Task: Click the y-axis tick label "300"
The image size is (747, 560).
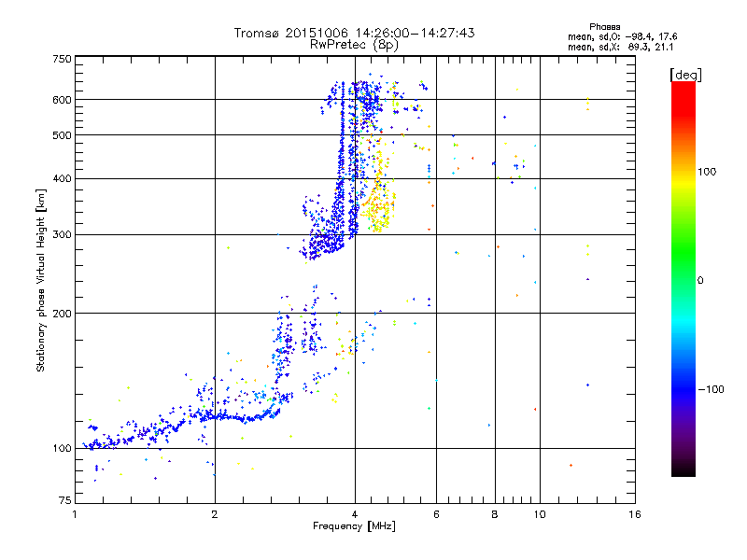Action: (x=62, y=235)
